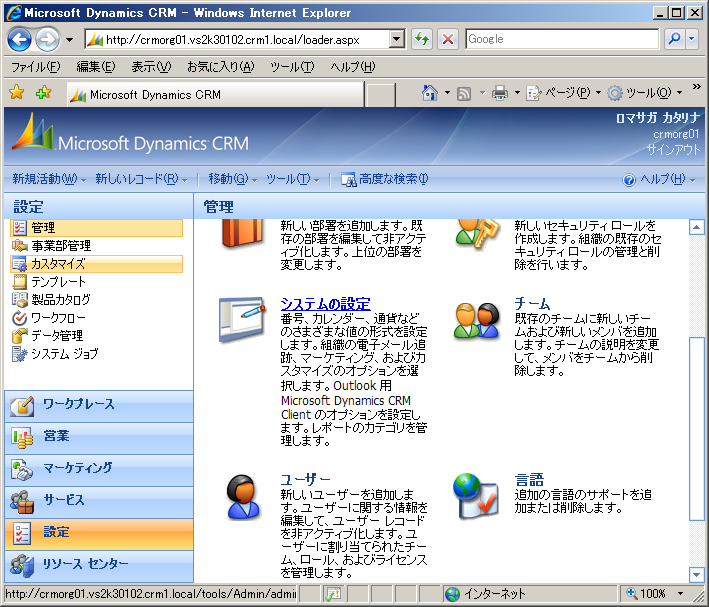Click the content scrollbar down arrow
The width and height of the screenshot is (709, 607).
click(x=696, y=574)
